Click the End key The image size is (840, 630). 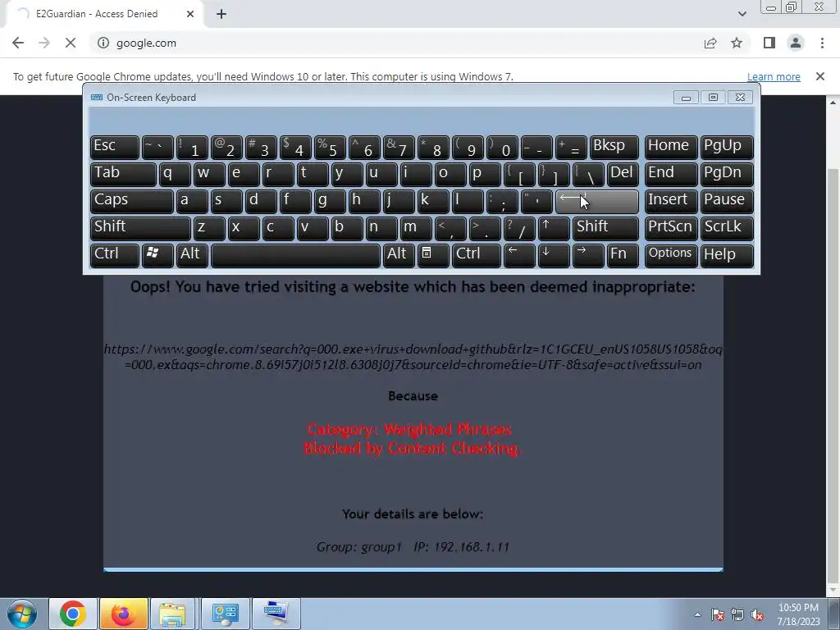point(671,174)
